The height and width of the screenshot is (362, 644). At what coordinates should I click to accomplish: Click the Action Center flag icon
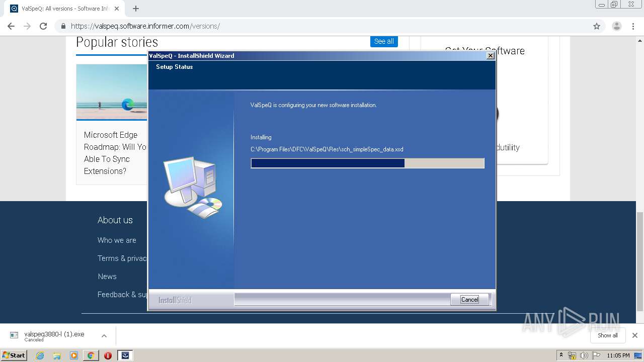(x=596, y=355)
